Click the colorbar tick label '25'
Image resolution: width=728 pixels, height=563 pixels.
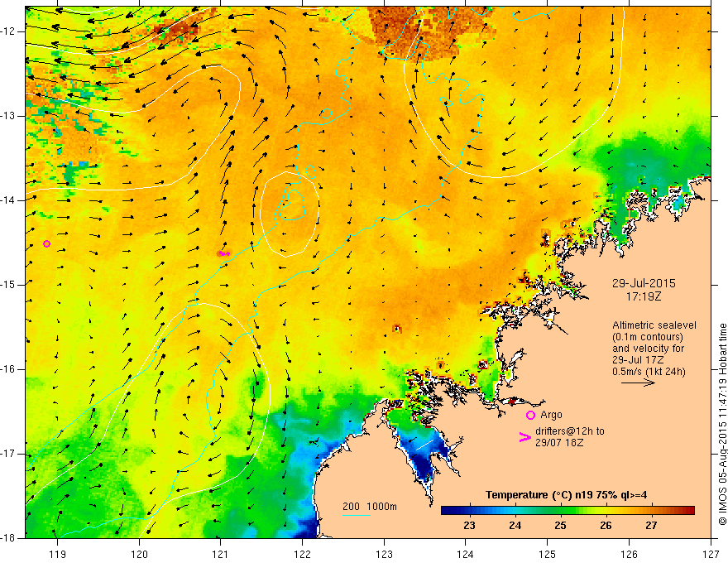[560, 526]
